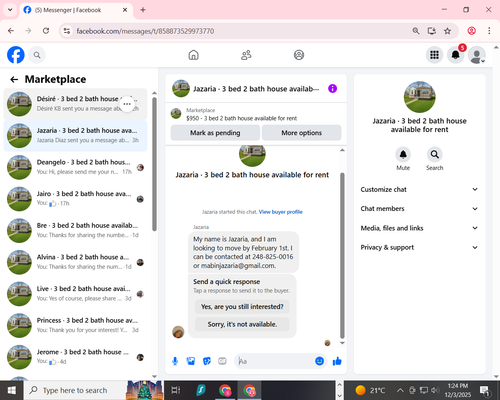
Task: Open the Windows Start menu
Action: pyautogui.click(x=12, y=390)
